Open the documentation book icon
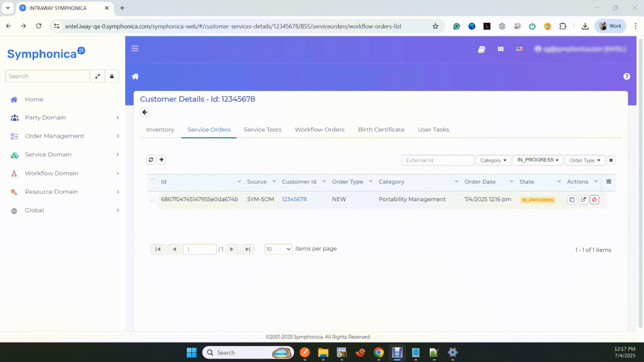Image resolution: width=644 pixels, height=362 pixels. pyautogui.click(x=481, y=49)
